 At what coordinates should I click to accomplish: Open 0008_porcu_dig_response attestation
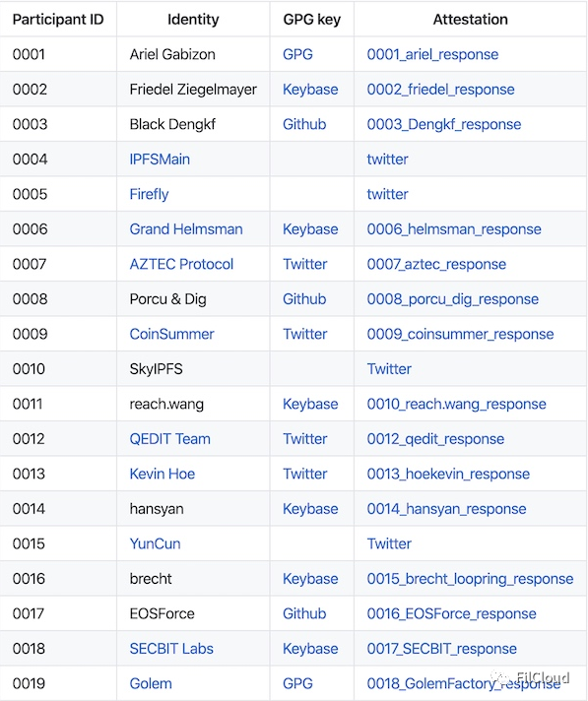pyautogui.click(x=452, y=298)
